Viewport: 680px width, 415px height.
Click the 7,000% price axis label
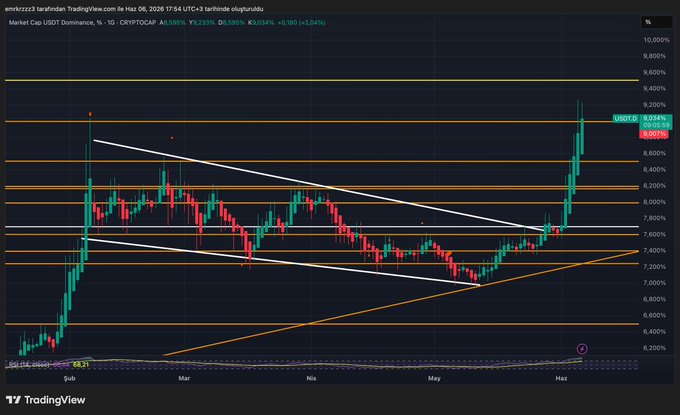(x=654, y=283)
